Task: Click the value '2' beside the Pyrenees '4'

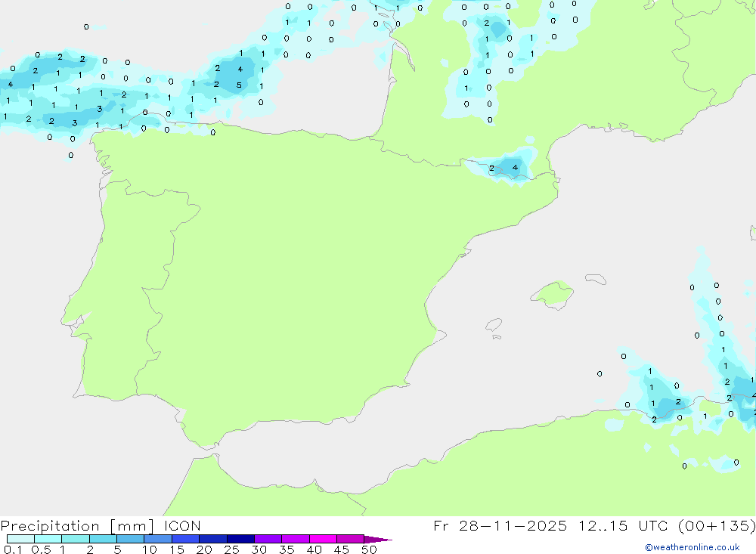Action: point(491,169)
